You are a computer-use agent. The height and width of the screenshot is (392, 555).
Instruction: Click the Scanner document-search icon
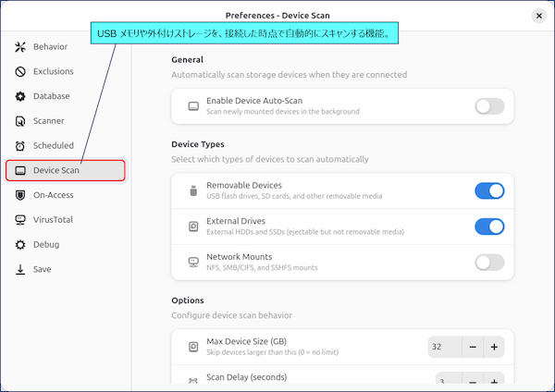20,121
